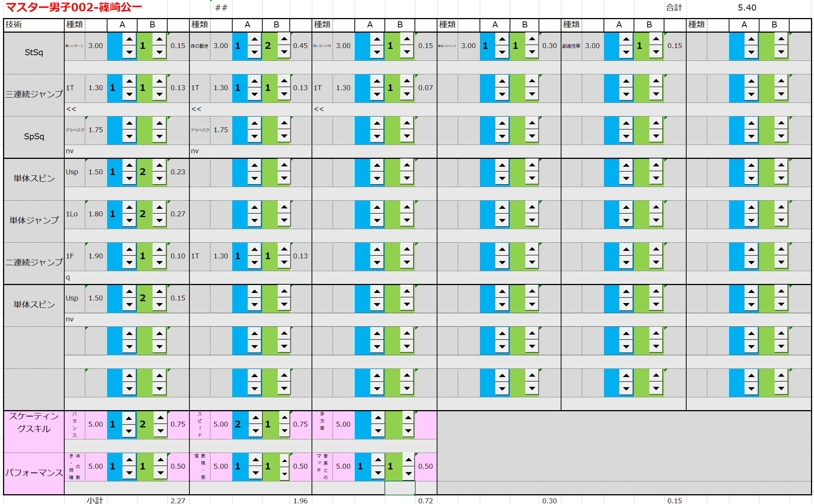Increase A score for first アラベスク SpSq

[129, 123]
